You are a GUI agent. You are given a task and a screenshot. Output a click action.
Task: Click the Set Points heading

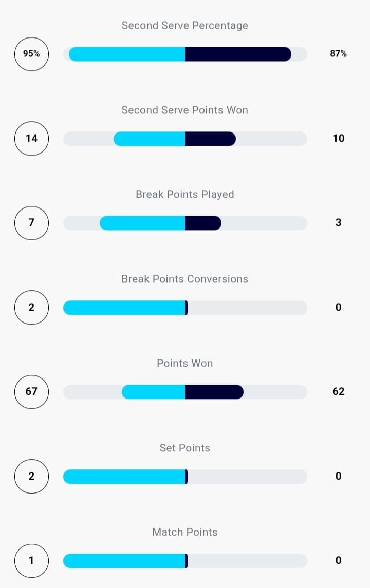(185, 448)
